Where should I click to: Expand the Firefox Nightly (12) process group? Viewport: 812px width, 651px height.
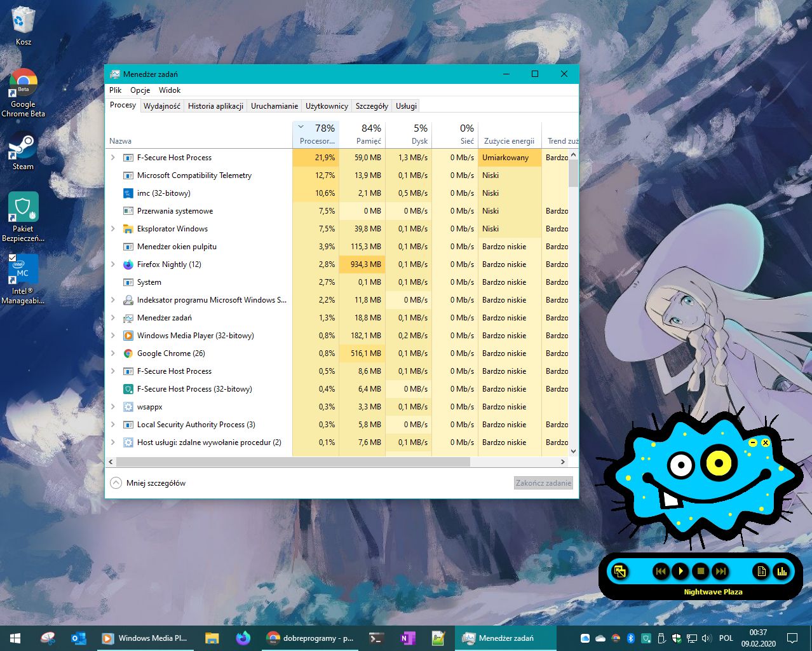point(113,264)
